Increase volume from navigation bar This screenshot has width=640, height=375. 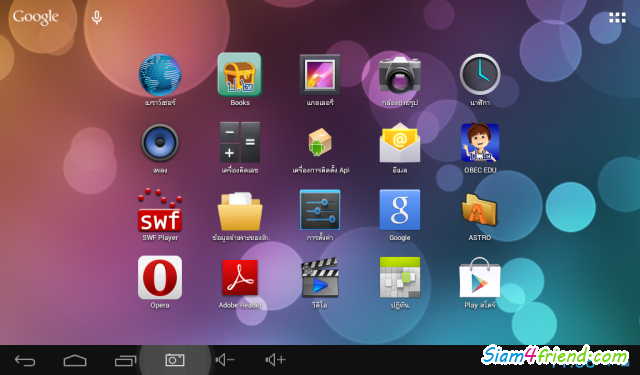coord(275,360)
